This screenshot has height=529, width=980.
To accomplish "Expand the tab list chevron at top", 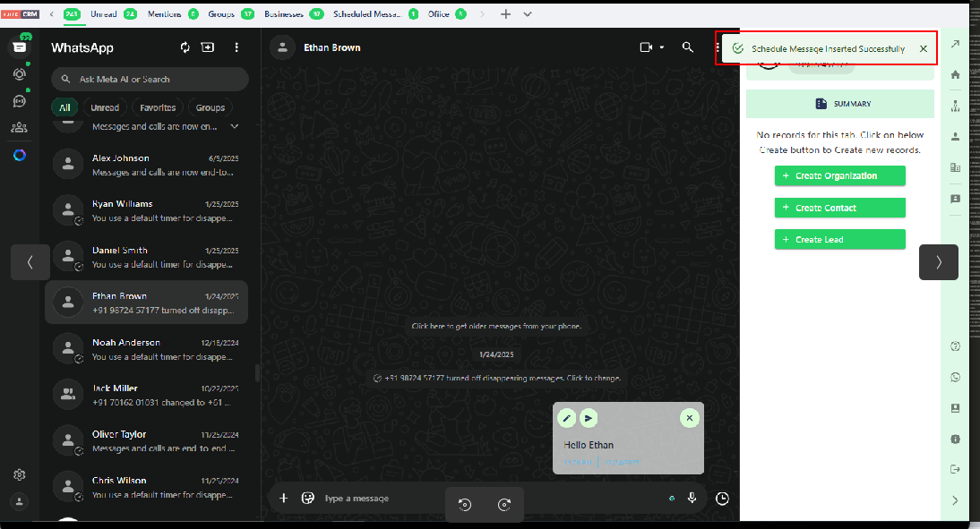I will (527, 14).
